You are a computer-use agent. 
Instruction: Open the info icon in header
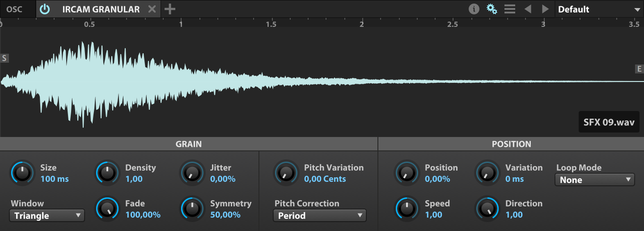(474, 9)
